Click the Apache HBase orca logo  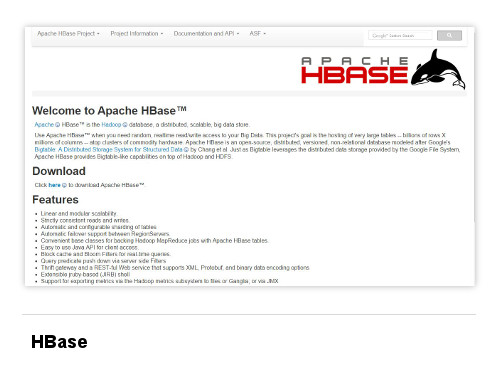click(383, 69)
